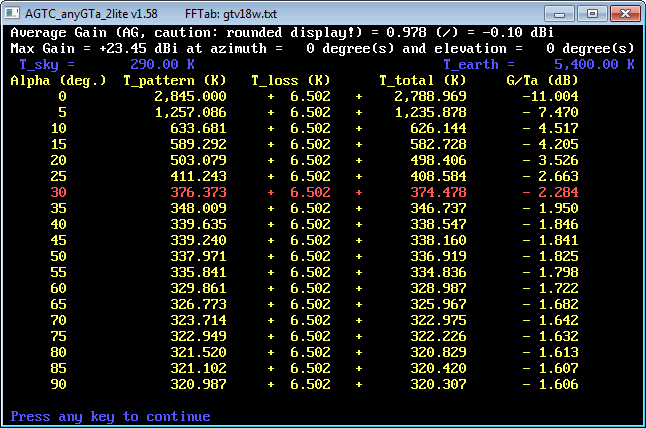Click the G/Ta value '1.798'
This screenshot has height=428, width=646.
[558, 273]
